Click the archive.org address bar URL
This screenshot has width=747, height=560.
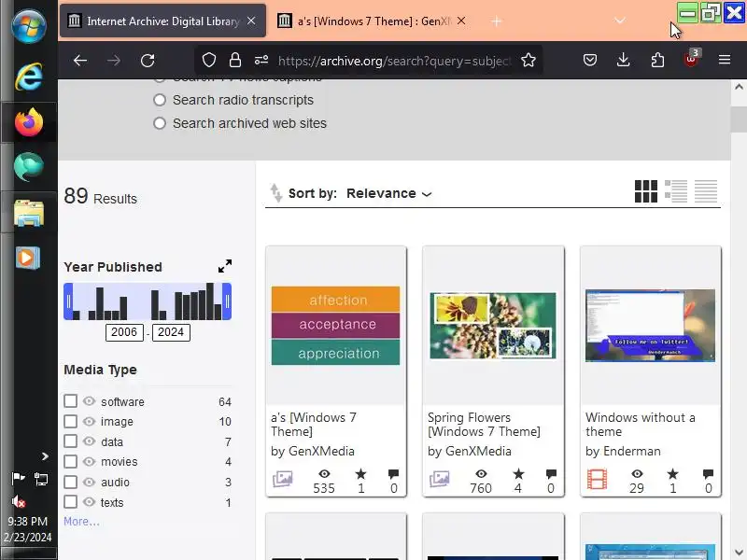[x=394, y=61]
